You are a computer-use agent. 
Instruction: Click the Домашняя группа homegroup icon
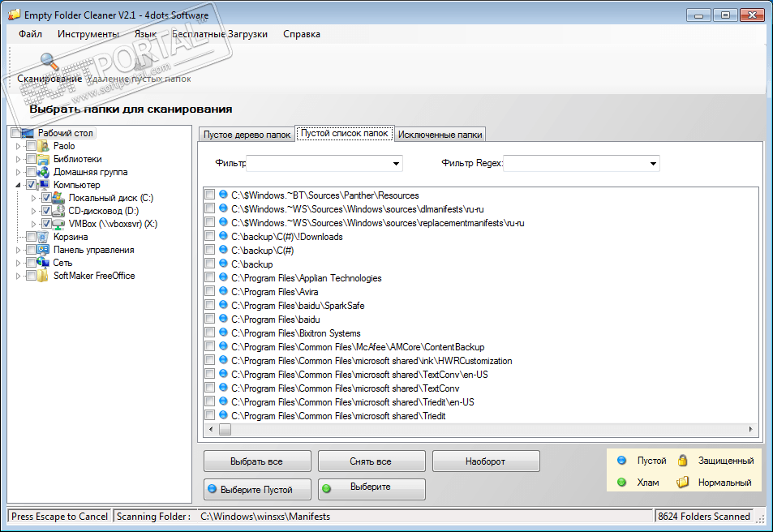44,172
